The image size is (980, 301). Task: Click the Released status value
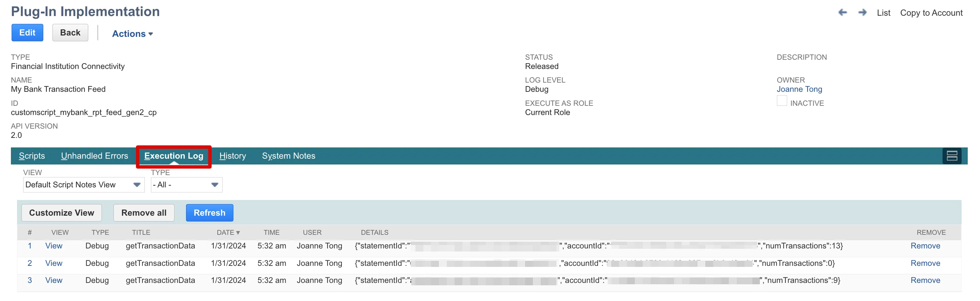tap(542, 66)
